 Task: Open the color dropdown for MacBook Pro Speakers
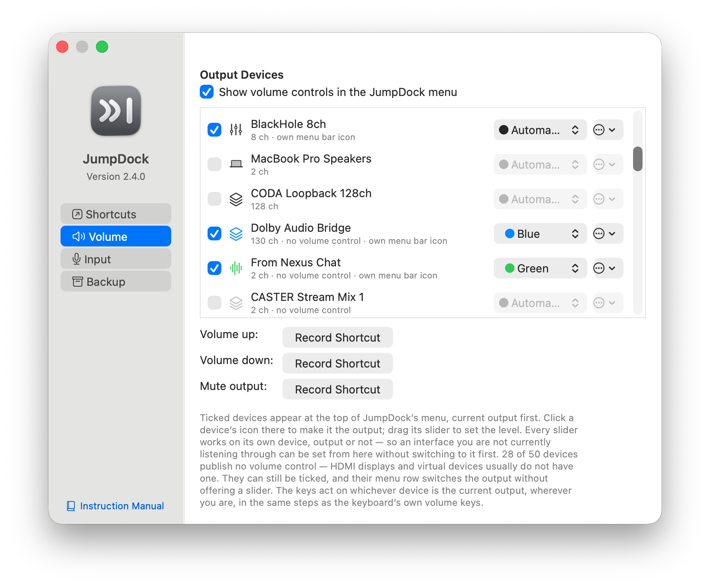540,164
